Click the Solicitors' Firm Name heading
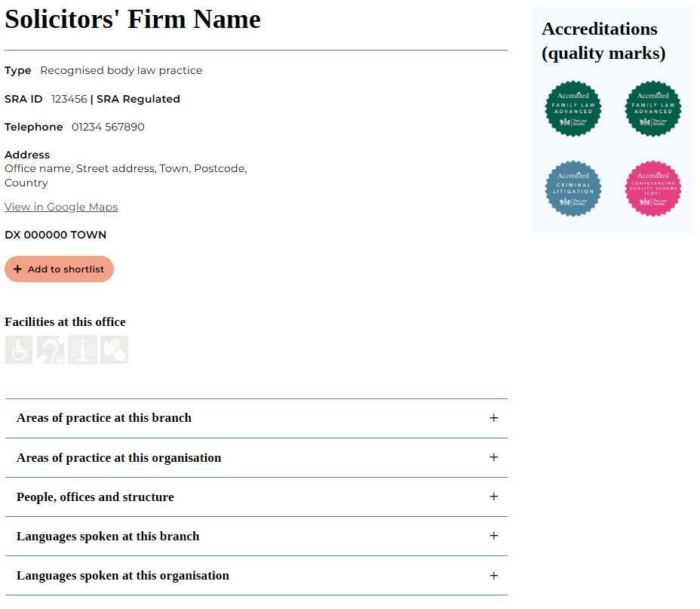Screen dimensions: 700x609 coord(132,19)
